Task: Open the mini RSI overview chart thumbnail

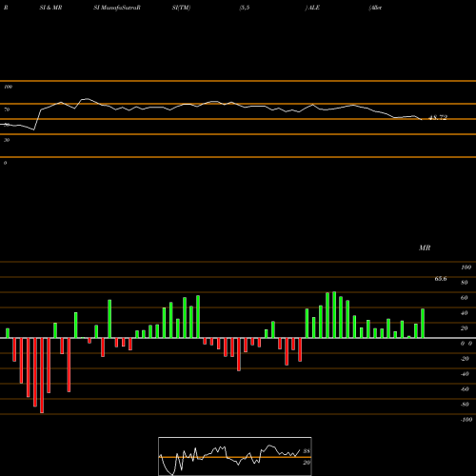Action: pyautogui.click(x=235, y=456)
